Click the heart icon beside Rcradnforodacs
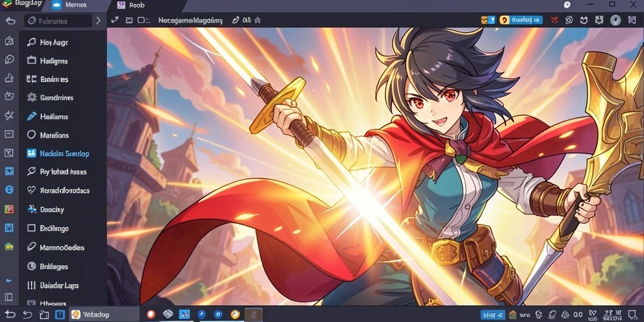 (x=31, y=190)
